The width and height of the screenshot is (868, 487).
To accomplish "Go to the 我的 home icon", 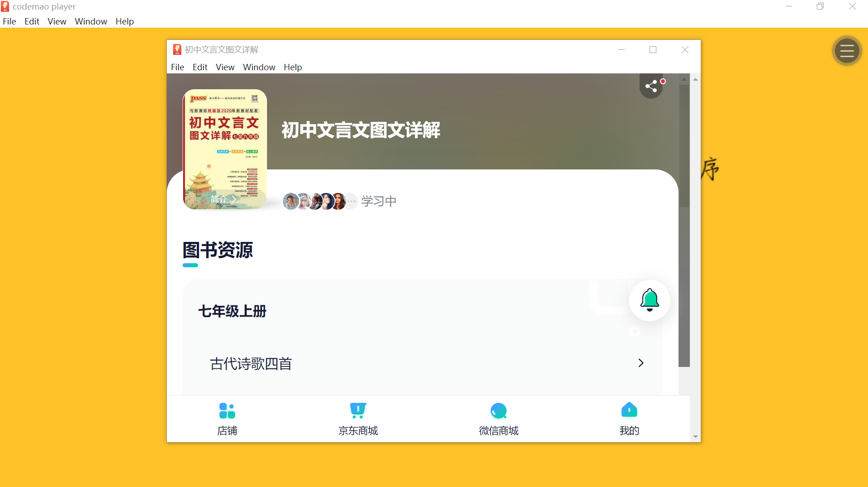I will pyautogui.click(x=629, y=410).
